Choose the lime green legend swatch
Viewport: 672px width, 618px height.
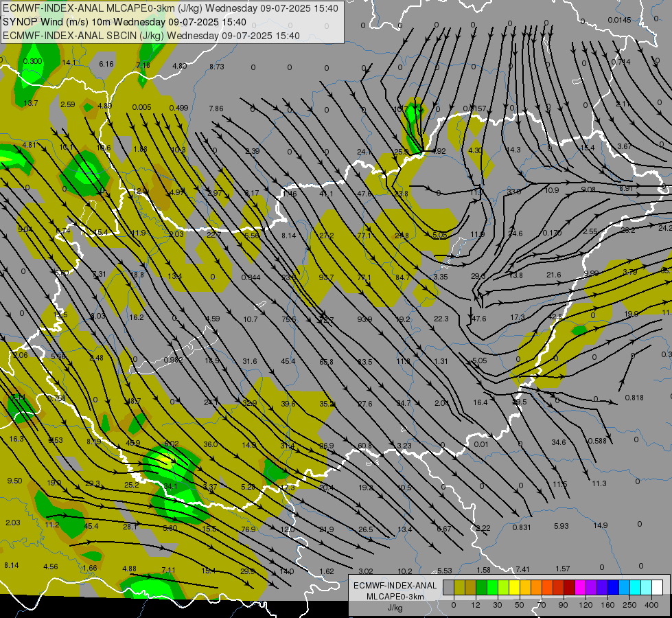[x=504, y=587]
